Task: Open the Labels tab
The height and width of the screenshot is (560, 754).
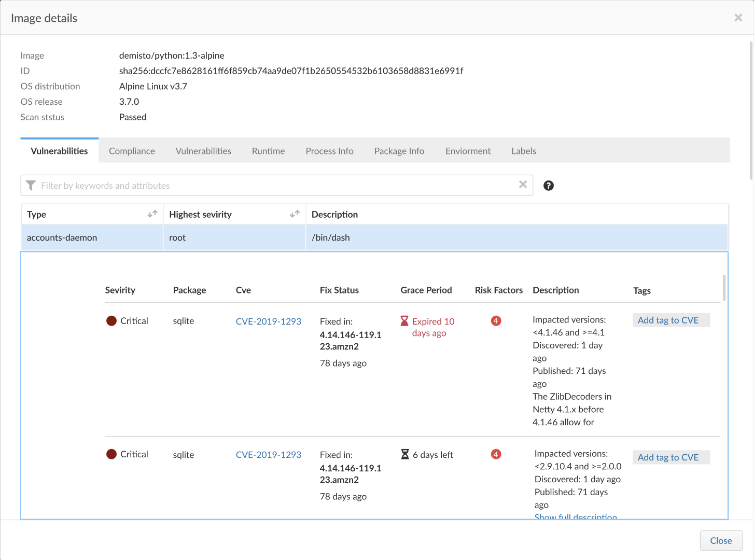Action: (524, 151)
